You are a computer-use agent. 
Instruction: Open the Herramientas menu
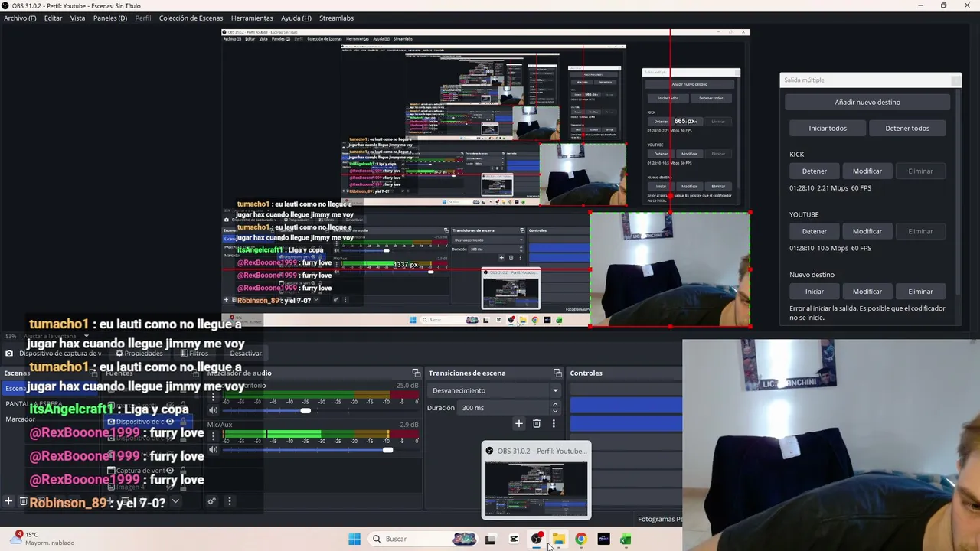pos(252,18)
